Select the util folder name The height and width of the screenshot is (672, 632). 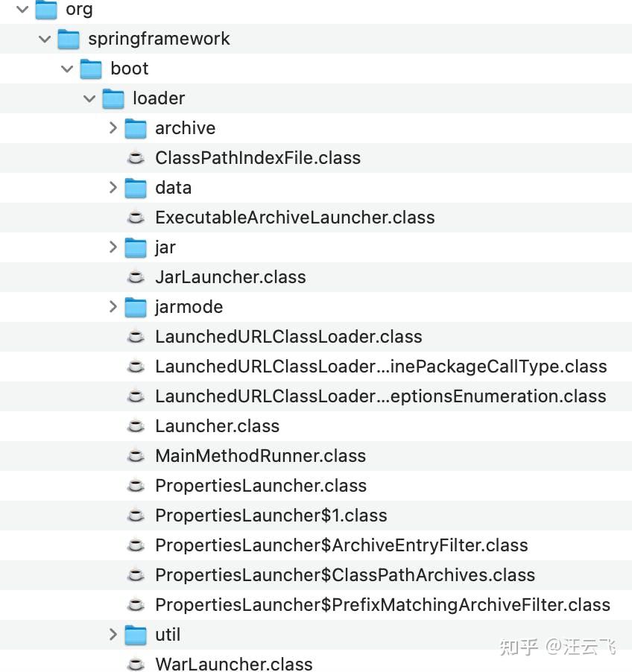168,635
